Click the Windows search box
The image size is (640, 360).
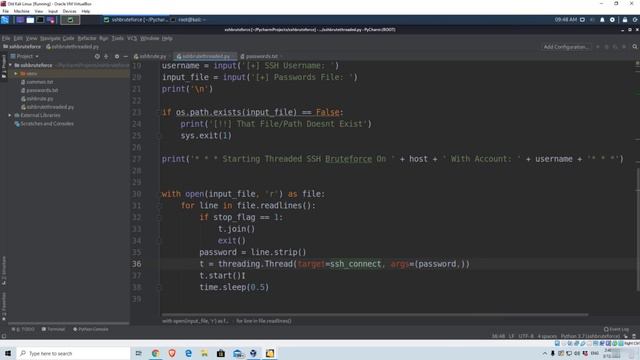[x=73, y=353]
